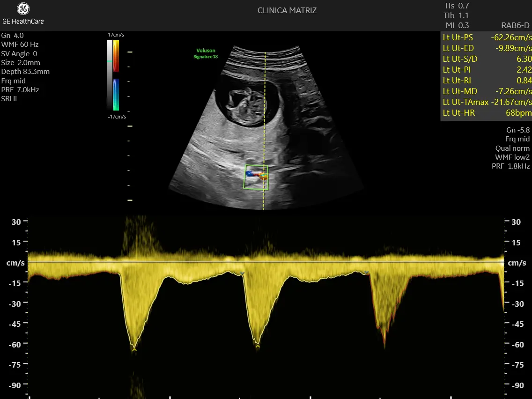Click the Qual norm setting
The image size is (532, 399).
click(512, 148)
